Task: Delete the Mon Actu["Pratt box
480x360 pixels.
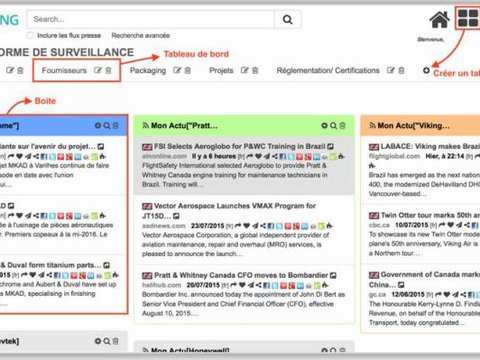Action: click(342, 126)
